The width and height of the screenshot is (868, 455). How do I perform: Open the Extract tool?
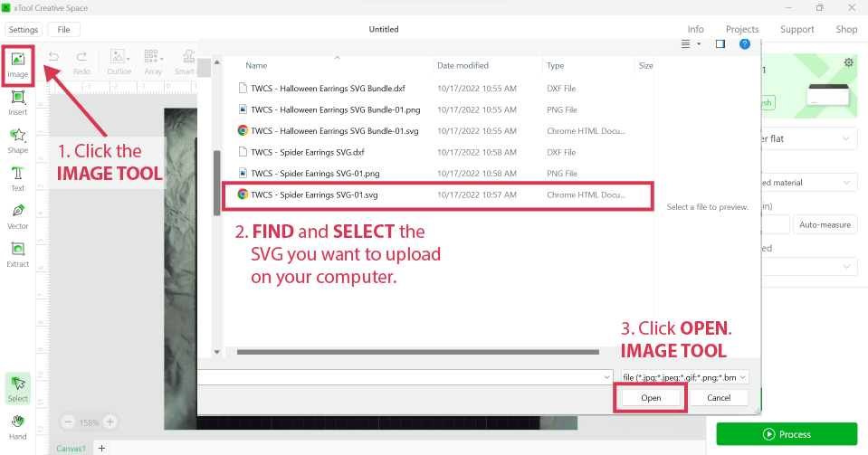tap(18, 255)
